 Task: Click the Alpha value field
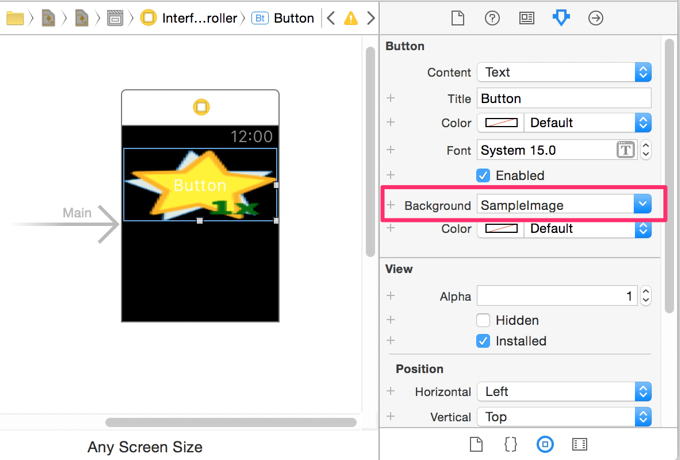pos(557,296)
